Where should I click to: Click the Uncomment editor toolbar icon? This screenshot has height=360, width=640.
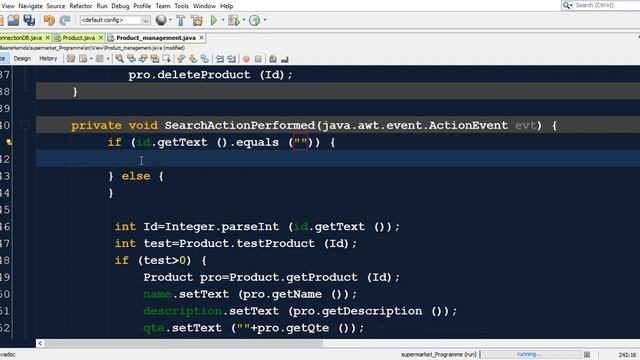pyautogui.click(x=285, y=59)
